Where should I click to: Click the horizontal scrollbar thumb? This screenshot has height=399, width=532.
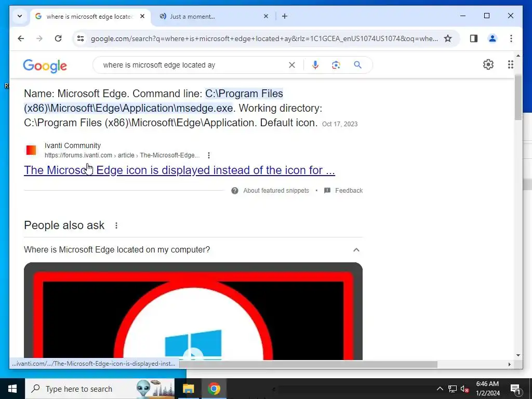[308, 364]
